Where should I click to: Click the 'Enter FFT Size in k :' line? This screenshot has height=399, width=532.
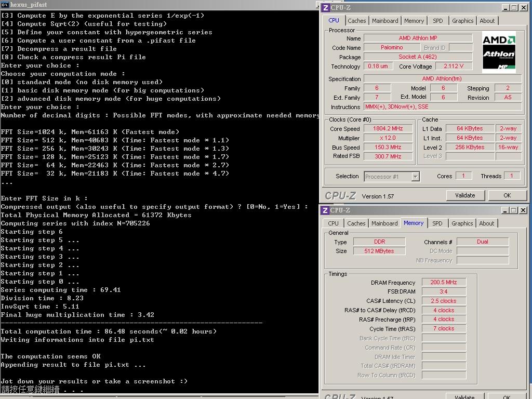pos(44,198)
